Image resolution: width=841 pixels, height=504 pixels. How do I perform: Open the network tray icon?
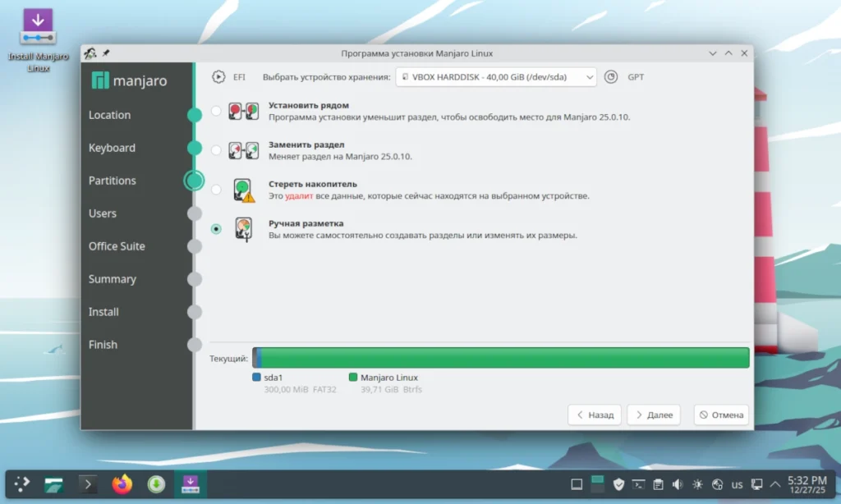click(x=717, y=484)
